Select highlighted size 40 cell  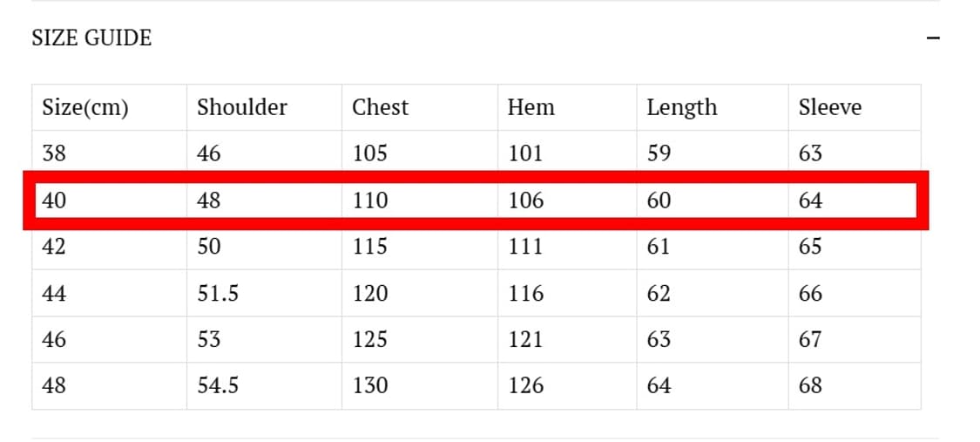point(54,201)
